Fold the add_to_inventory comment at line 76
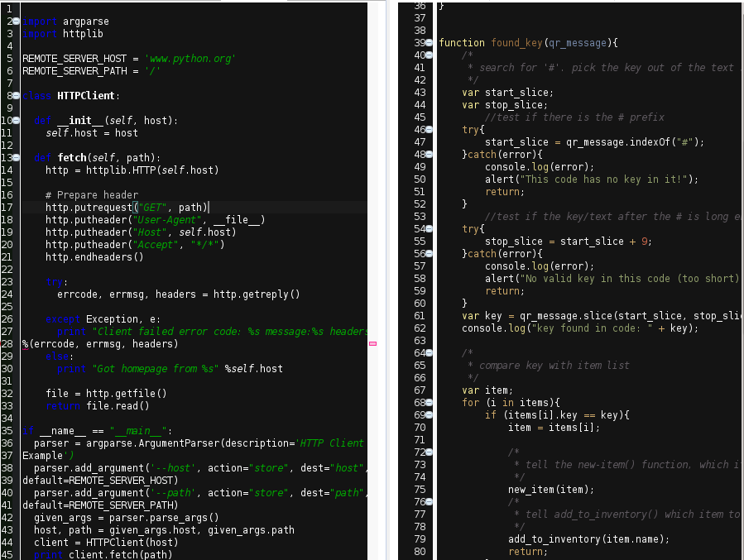Image resolution: width=744 pixels, height=560 pixels. 430,501
